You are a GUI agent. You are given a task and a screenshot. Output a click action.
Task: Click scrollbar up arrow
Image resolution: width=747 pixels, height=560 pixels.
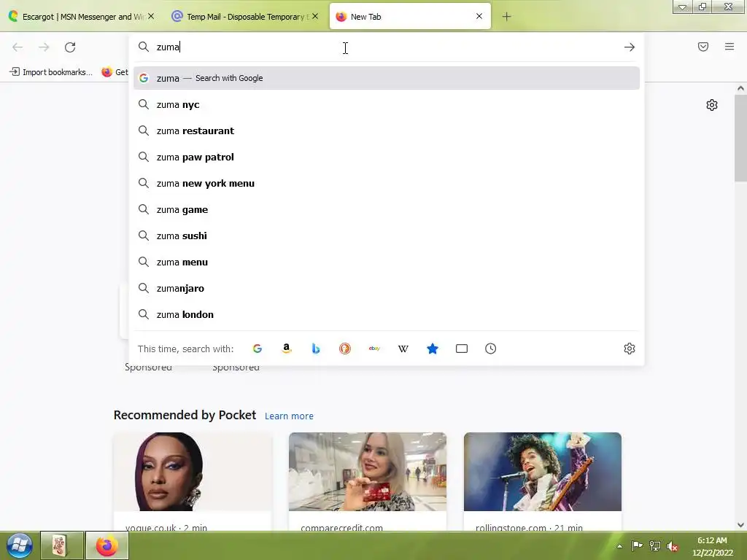(740, 88)
